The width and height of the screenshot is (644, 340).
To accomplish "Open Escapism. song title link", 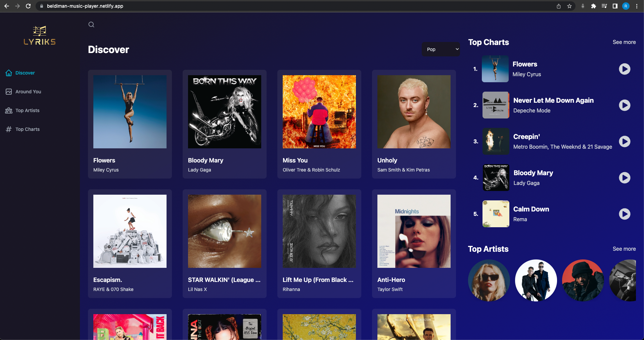I will pos(108,280).
